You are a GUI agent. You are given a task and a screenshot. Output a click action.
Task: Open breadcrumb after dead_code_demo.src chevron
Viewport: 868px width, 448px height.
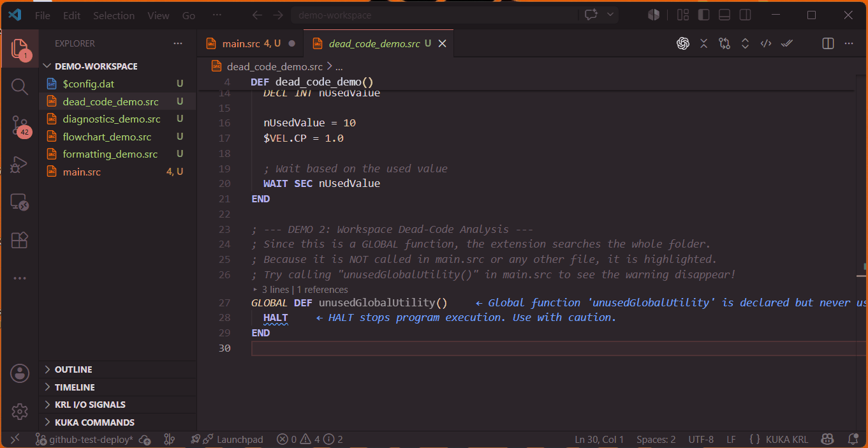tap(339, 66)
